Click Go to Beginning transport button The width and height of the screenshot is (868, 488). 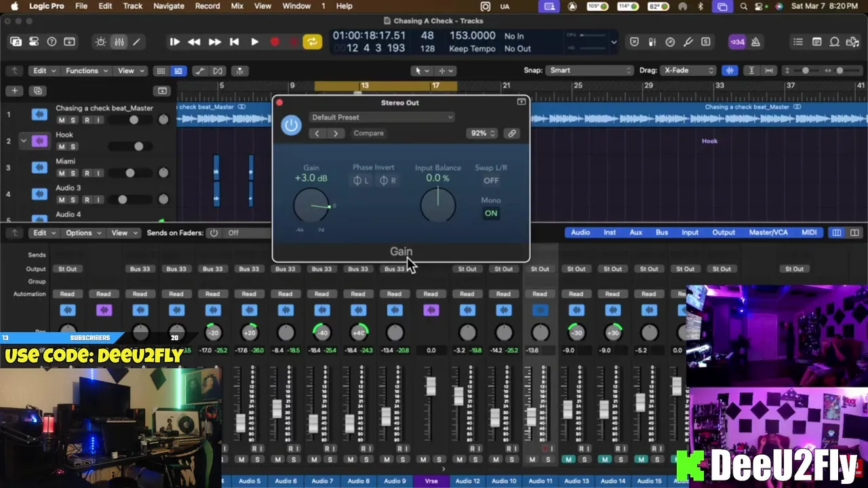(x=234, y=42)
